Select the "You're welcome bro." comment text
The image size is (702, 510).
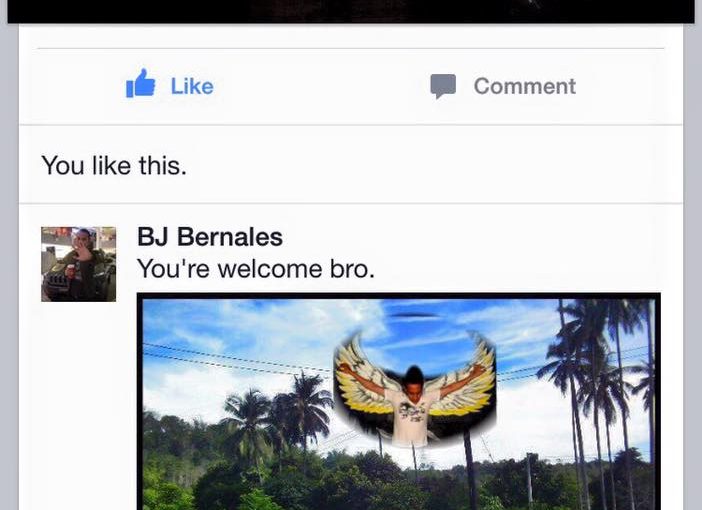[256, 269]
